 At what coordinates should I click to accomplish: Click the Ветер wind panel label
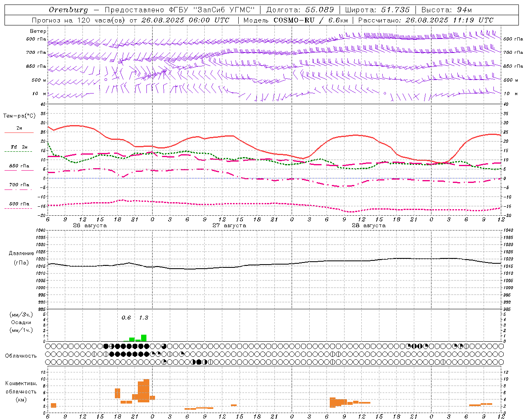tap(38, 31)
